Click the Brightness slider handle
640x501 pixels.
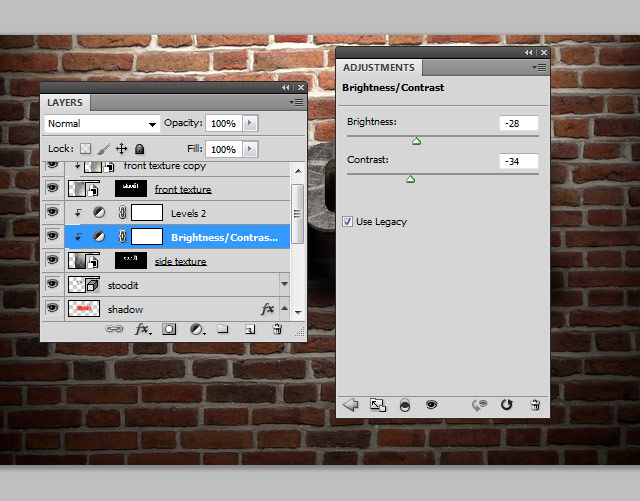416,141
